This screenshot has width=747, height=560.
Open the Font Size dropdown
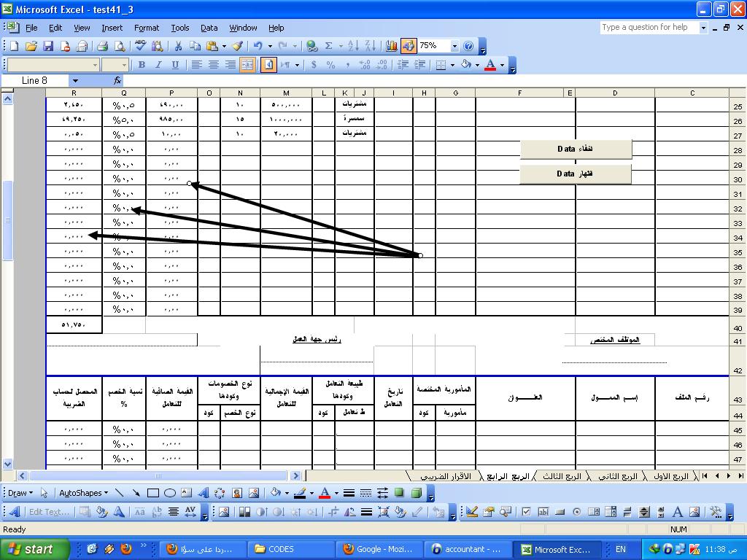(x=124, y=65)
